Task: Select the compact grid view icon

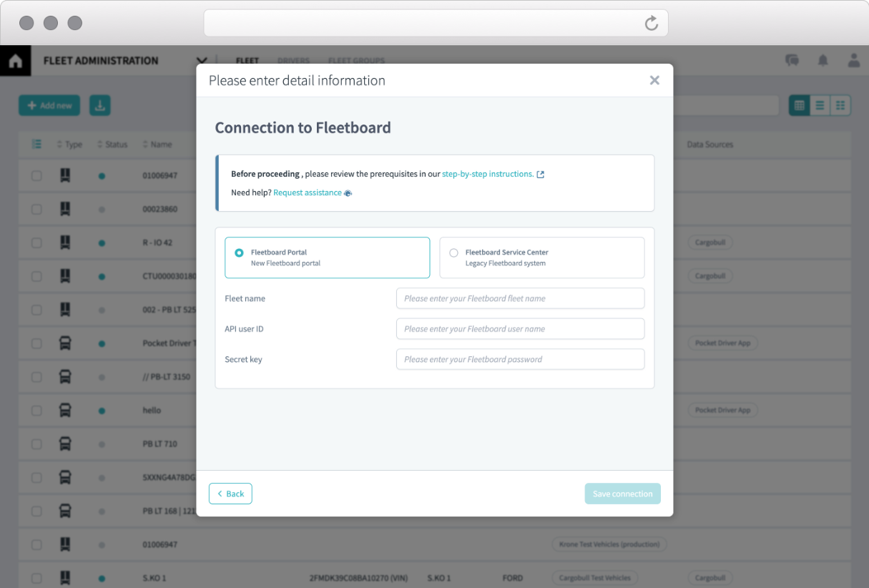Action: [840, 105]
